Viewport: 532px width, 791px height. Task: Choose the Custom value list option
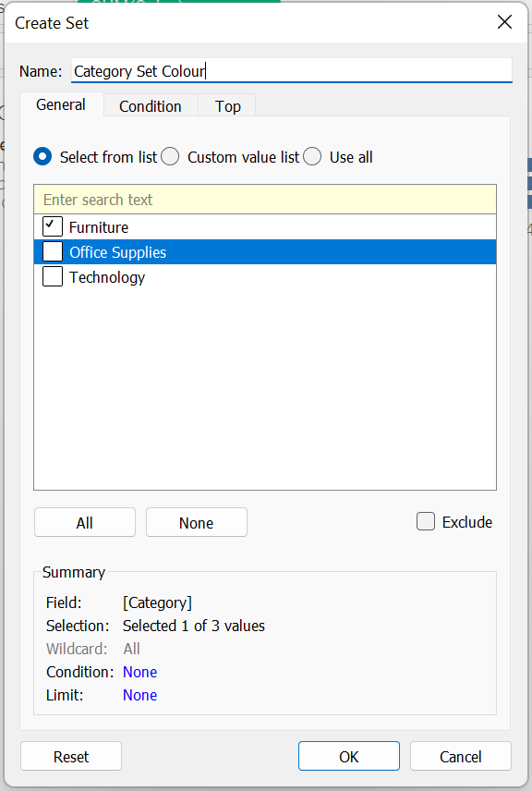pyautogui.click(x=170, y=156)
